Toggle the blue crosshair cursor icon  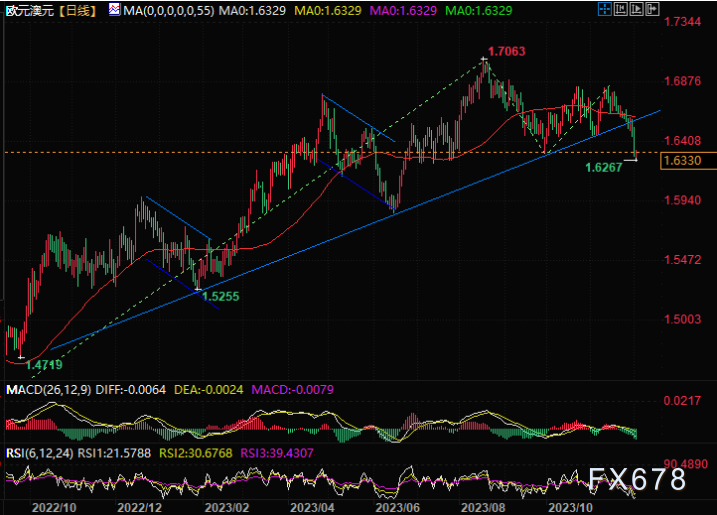(605, 9)
